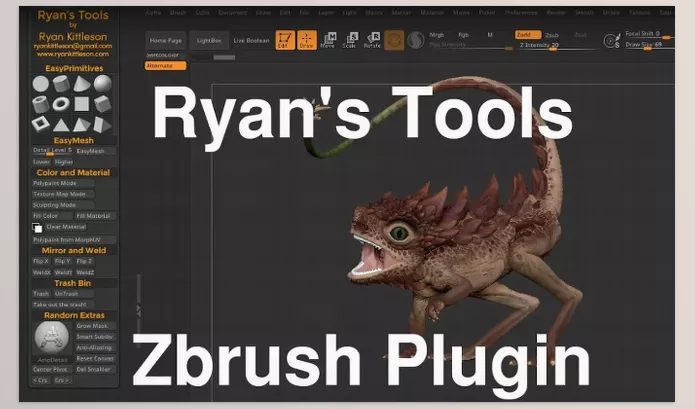
Task: Open the Brush menu
Action: click(178, 13)
